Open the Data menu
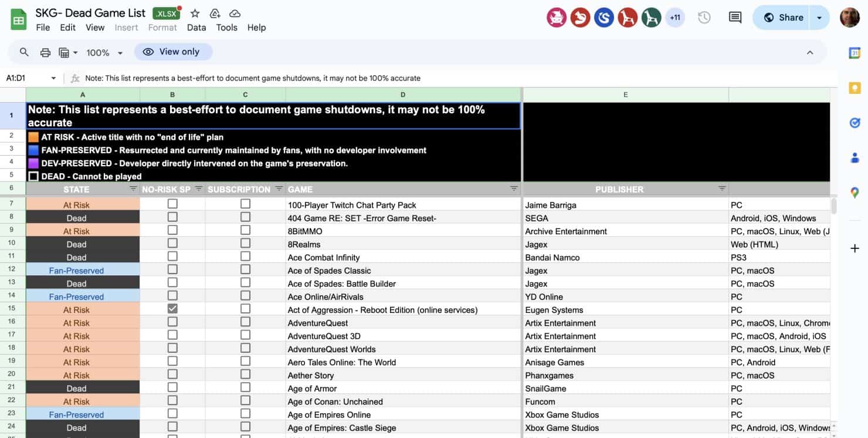This screenshot has height=438, width=868. point(196,28)
